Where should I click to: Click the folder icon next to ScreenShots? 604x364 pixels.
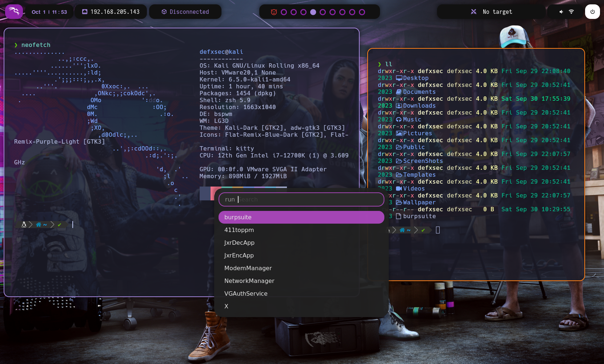point(399,161)
